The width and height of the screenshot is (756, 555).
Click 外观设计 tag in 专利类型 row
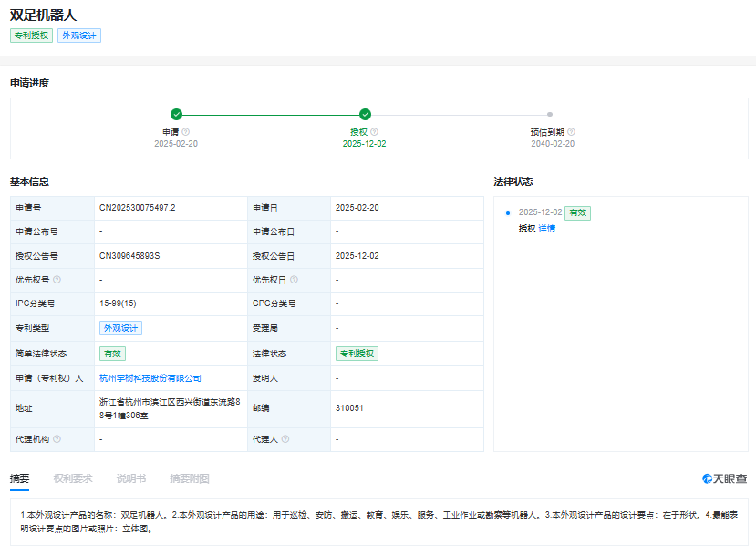click(120, 328)
